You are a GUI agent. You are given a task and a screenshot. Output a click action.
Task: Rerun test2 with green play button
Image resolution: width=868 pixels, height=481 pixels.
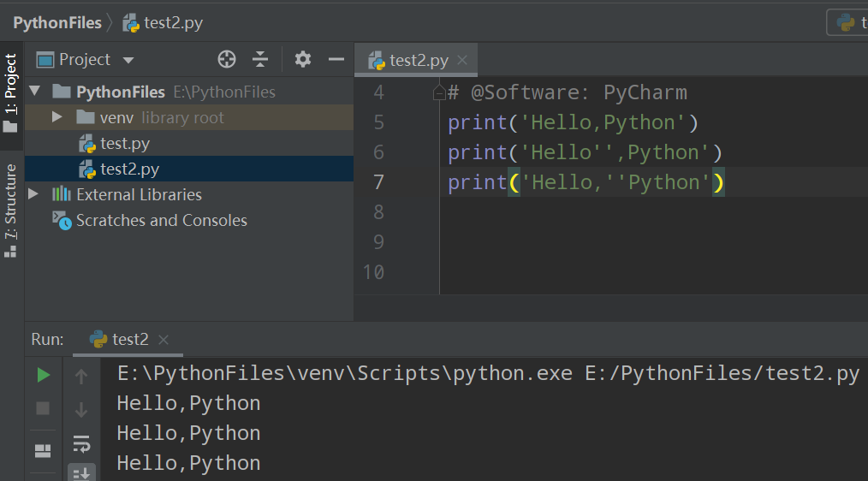point(43,375)
